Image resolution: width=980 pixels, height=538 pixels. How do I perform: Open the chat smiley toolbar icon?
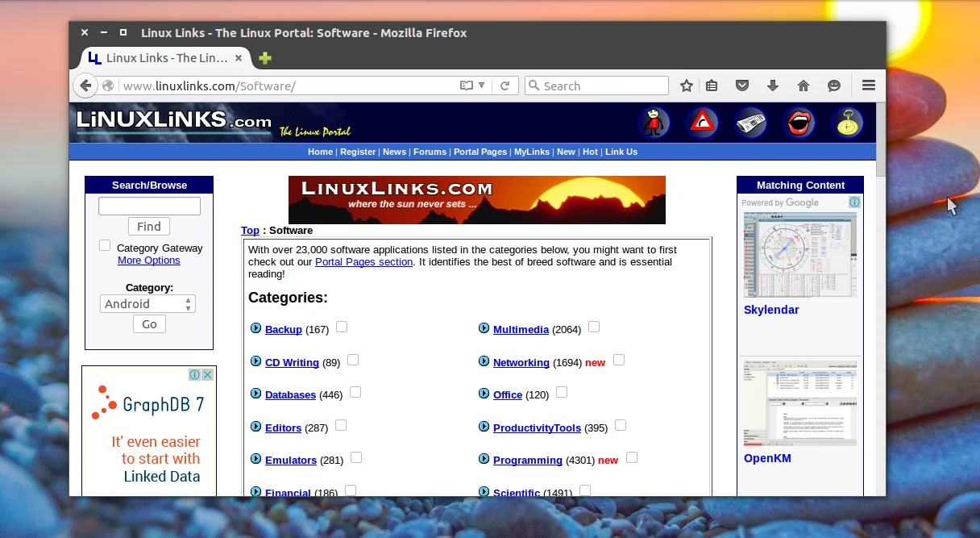pos(834,85)
